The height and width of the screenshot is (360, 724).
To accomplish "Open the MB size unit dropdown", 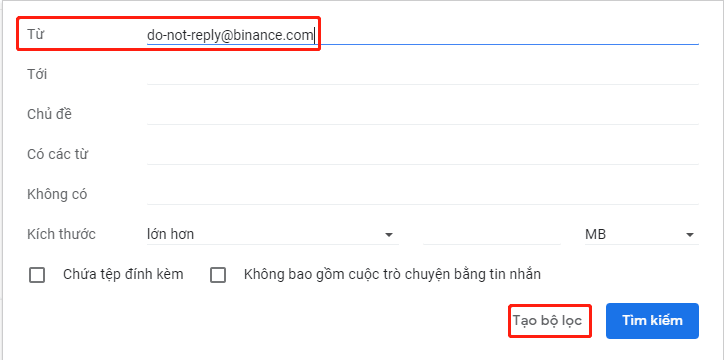I will tap(641, 234).
